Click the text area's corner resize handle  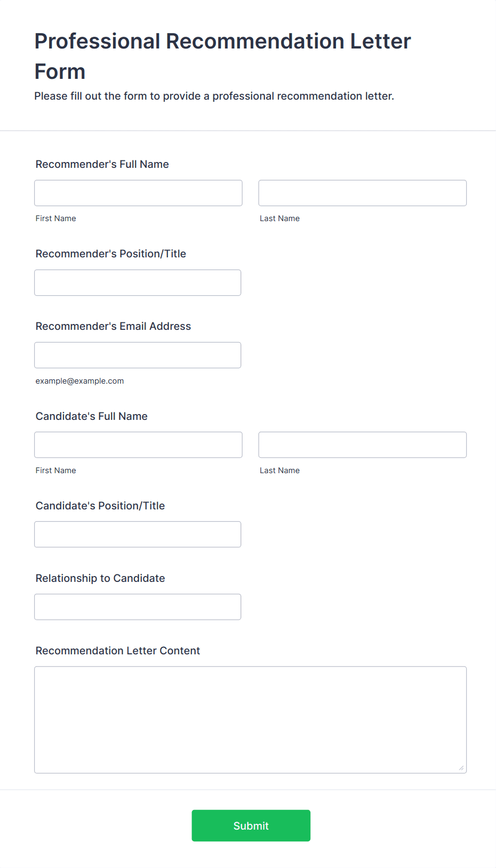point(461,768)
